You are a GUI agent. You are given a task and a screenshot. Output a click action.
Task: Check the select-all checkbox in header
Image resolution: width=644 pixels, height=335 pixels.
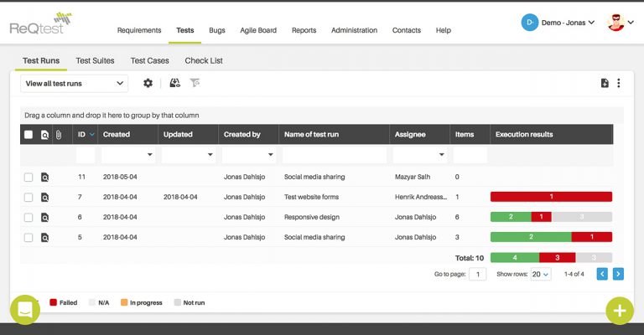29,135
